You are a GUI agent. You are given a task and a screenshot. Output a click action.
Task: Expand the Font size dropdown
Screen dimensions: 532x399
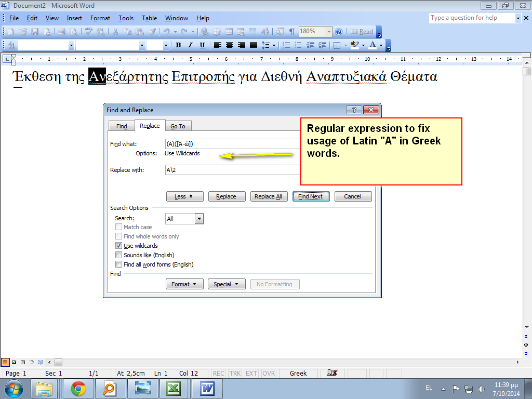166,45
